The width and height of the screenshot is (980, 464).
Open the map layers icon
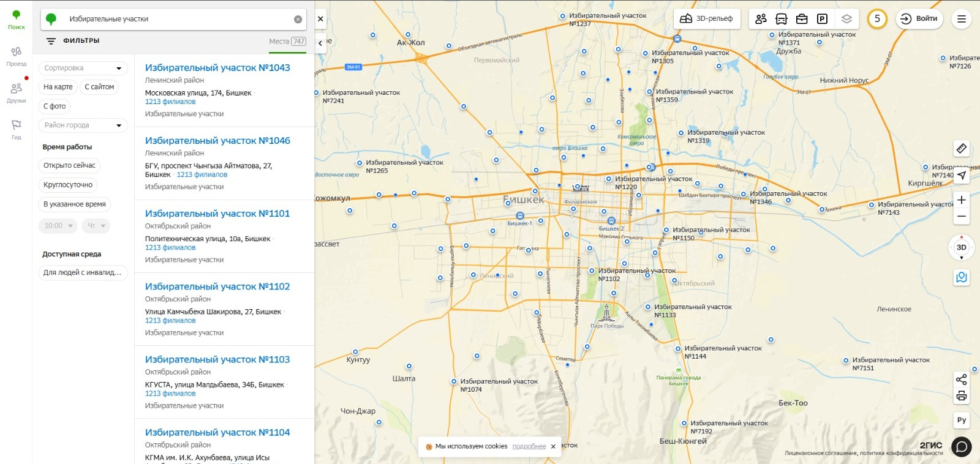[x=846, y=19]
